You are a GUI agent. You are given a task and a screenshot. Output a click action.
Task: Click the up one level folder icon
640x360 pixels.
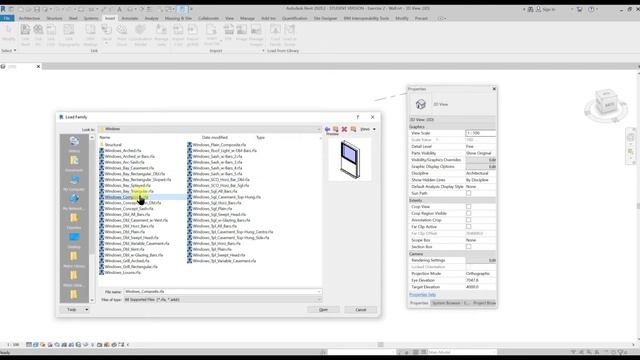click(x=336, y=129)
